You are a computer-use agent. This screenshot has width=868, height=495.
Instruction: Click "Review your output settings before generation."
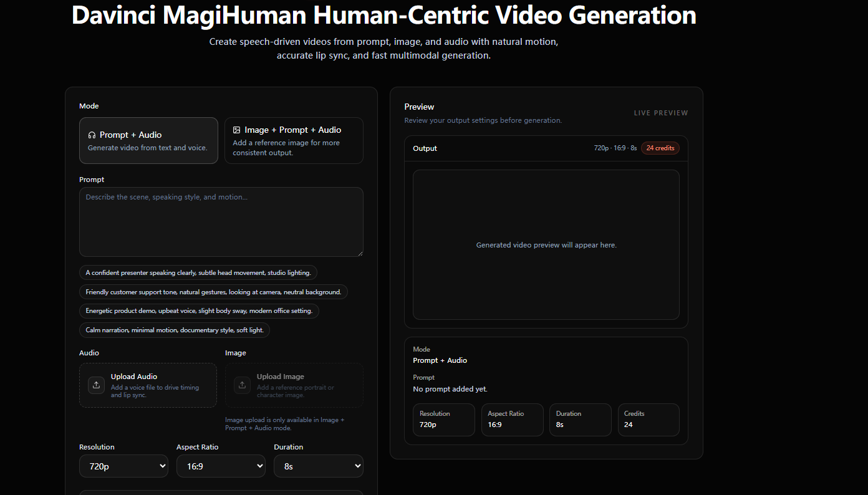point(483,120)
